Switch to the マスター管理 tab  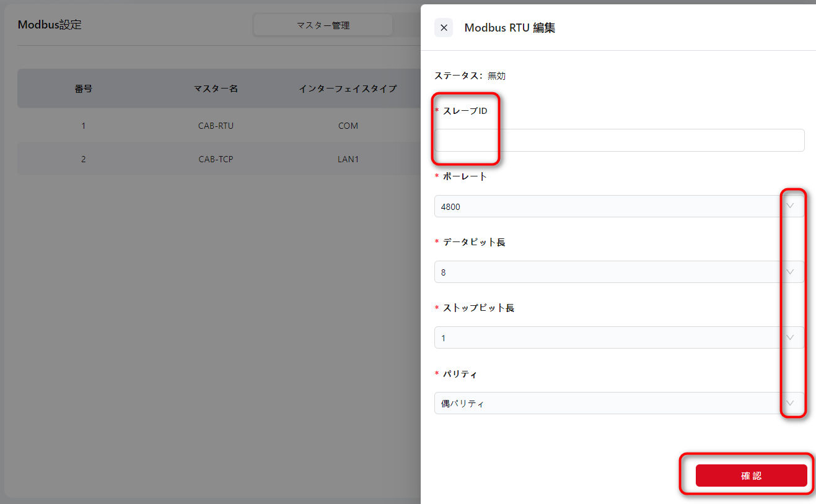point(323,25)
